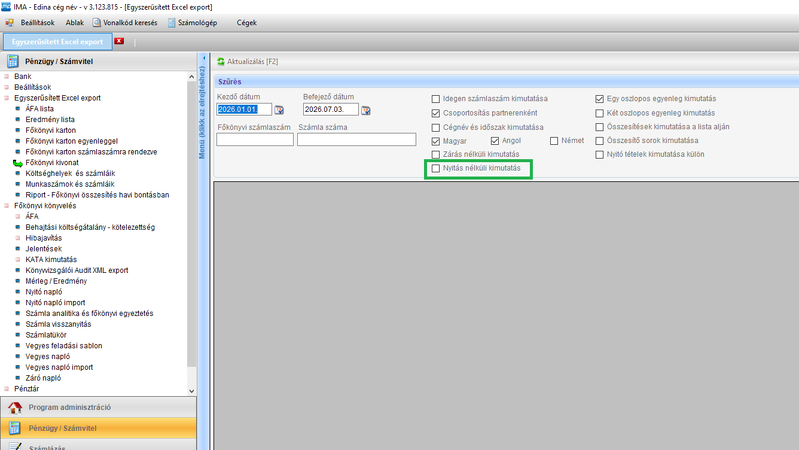The image size is (799, 450).
Task: Select ÁFA lista in the tree
Action: [x=39, y=109]
